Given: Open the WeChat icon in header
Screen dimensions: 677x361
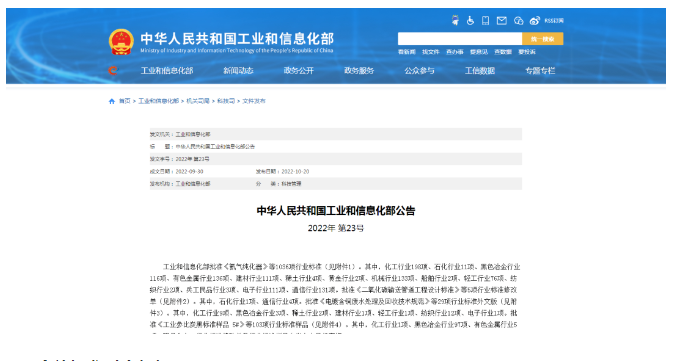Looking at the screenshot, I should pyautogui.click(x=519, y=20).
